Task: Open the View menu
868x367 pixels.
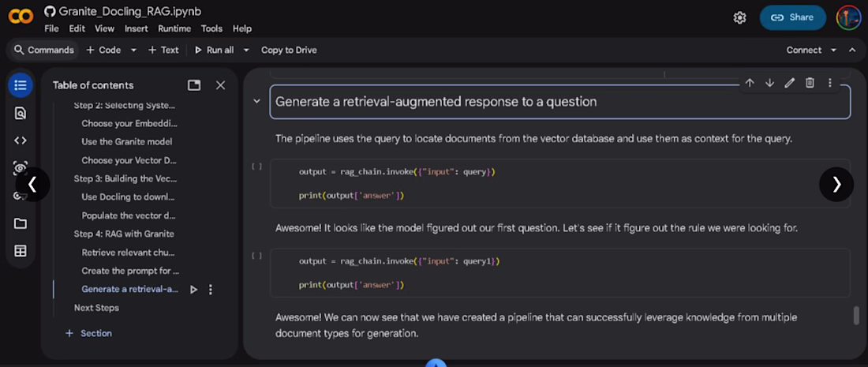Action: pos(105,28)
